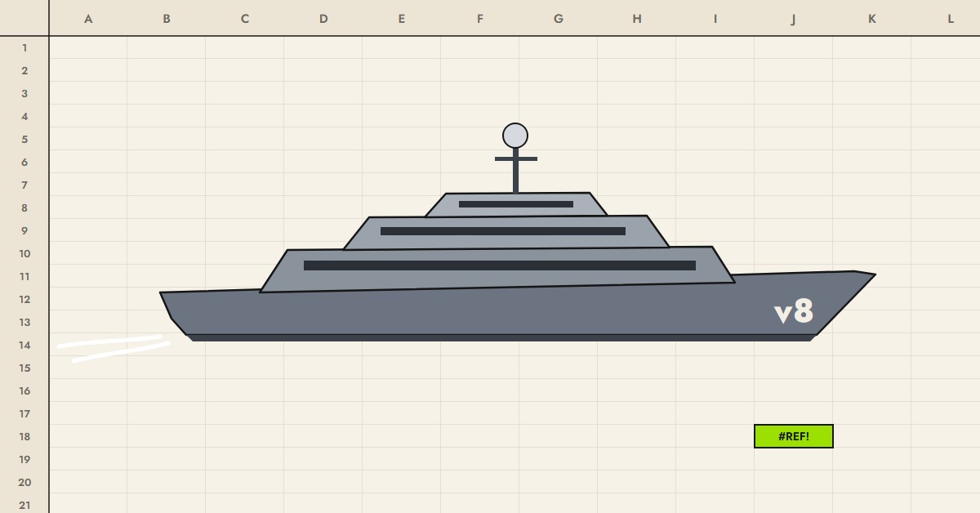Select row header 1
This screenshot has height=513, width=980.
click(x=24, y=47)
